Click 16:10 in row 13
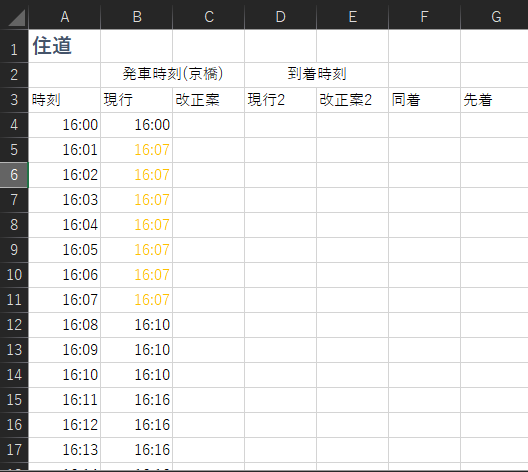This screenshot has width=528, height=472. [x=137, y=350]
